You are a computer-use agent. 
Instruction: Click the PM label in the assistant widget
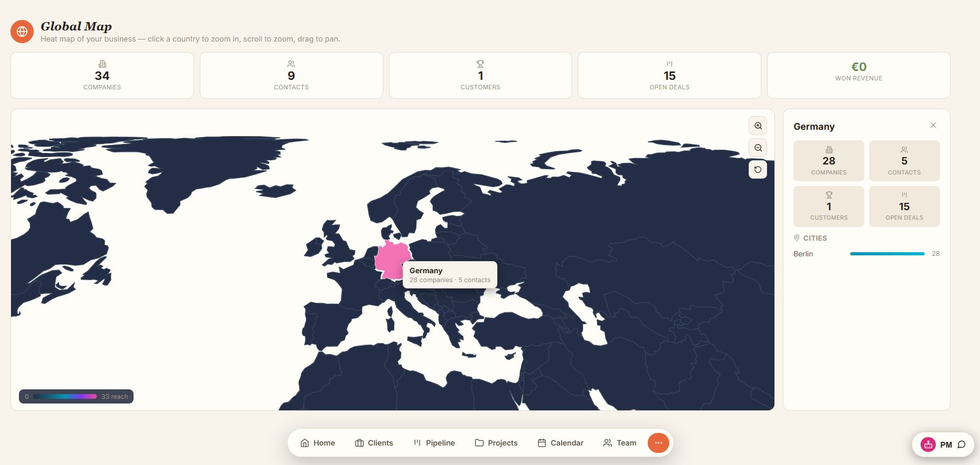[946, 445]
